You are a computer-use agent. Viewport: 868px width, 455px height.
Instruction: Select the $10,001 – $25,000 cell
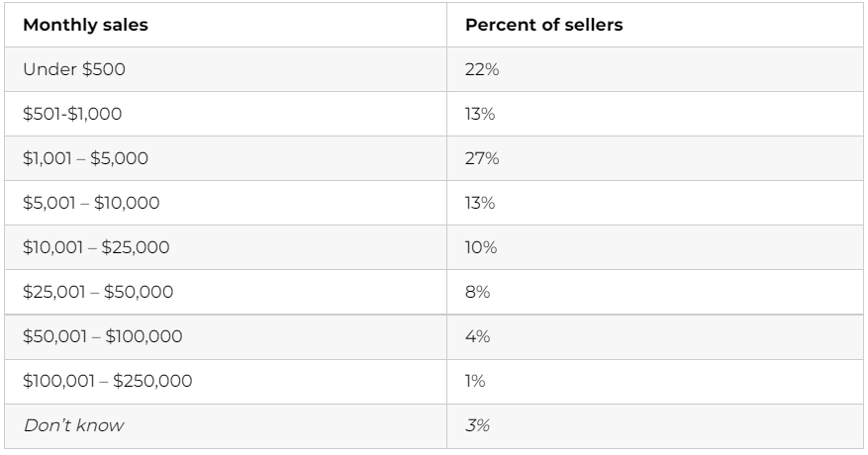click(x=95, y=247)
